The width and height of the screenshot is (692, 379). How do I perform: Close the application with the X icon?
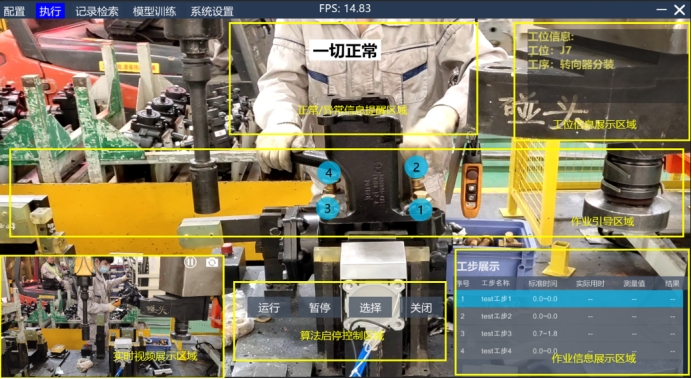pyautogui.click(x=680, y=10)
